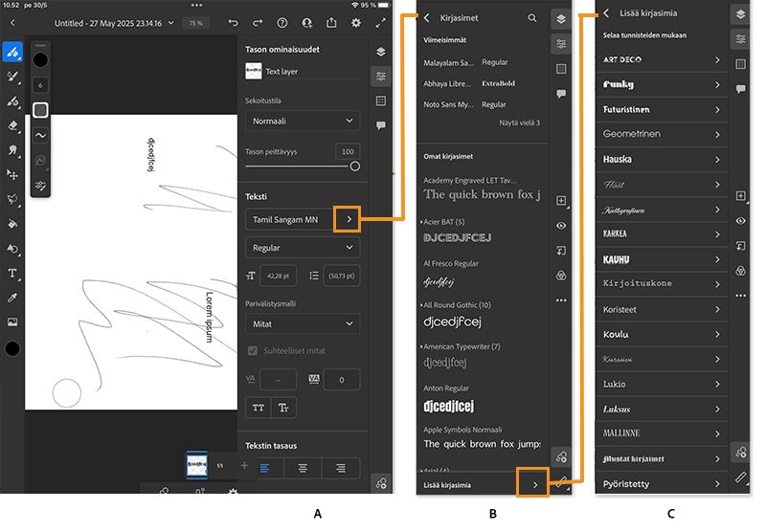
Task: Open Funky font category
Action: point(661,84)
